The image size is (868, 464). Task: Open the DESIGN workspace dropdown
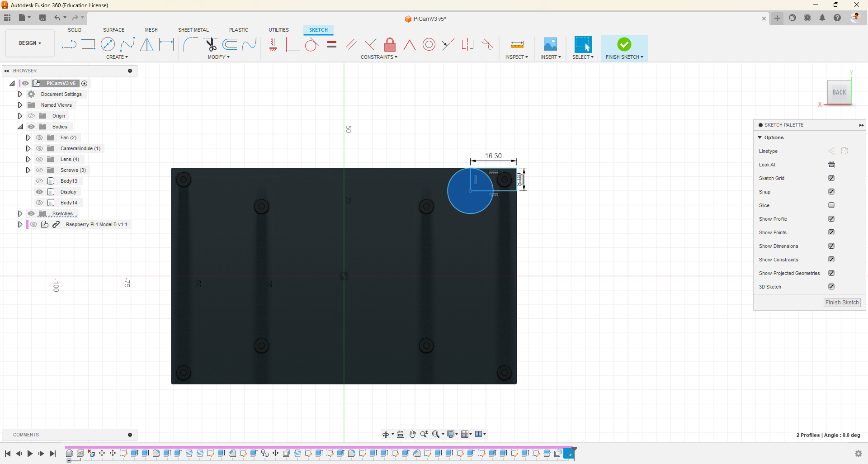coord(30,43)
